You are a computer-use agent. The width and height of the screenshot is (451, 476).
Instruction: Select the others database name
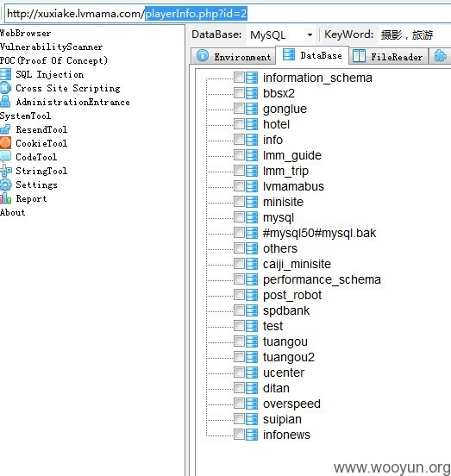[279, 248]
